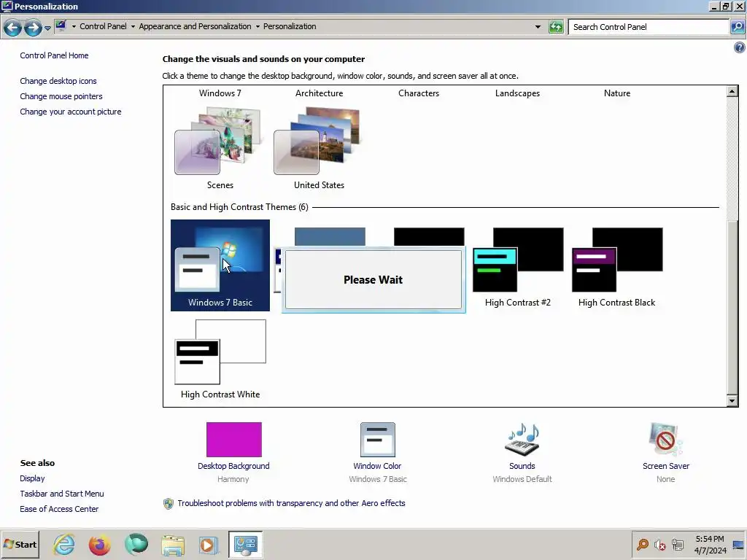Screen dimensions: 747x560
Task: Select the United States theme thumbnail
Action: coord(320,148)
